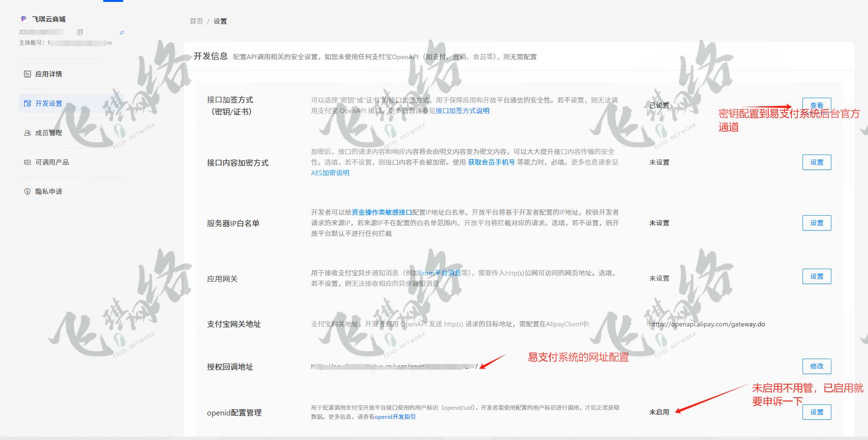Click 未设置 status of 服务器IP白名单
Screen dimensions: 868x440
tap(659, 223)
